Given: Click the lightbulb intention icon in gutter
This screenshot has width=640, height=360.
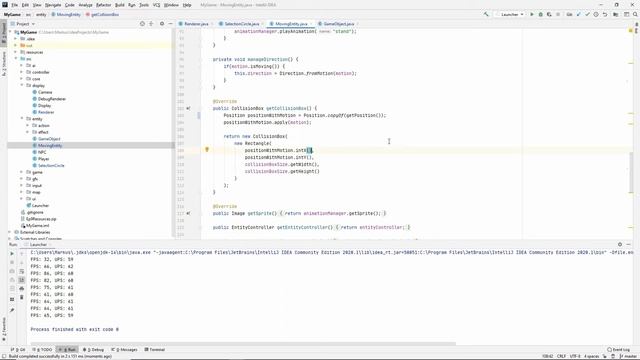Looking at the screenshot, I should tap(207, 150).
